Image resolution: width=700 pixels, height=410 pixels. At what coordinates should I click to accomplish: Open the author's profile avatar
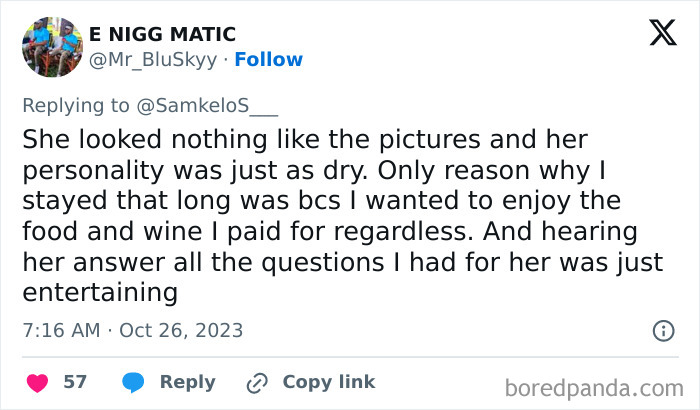click(x=50, y=47)
